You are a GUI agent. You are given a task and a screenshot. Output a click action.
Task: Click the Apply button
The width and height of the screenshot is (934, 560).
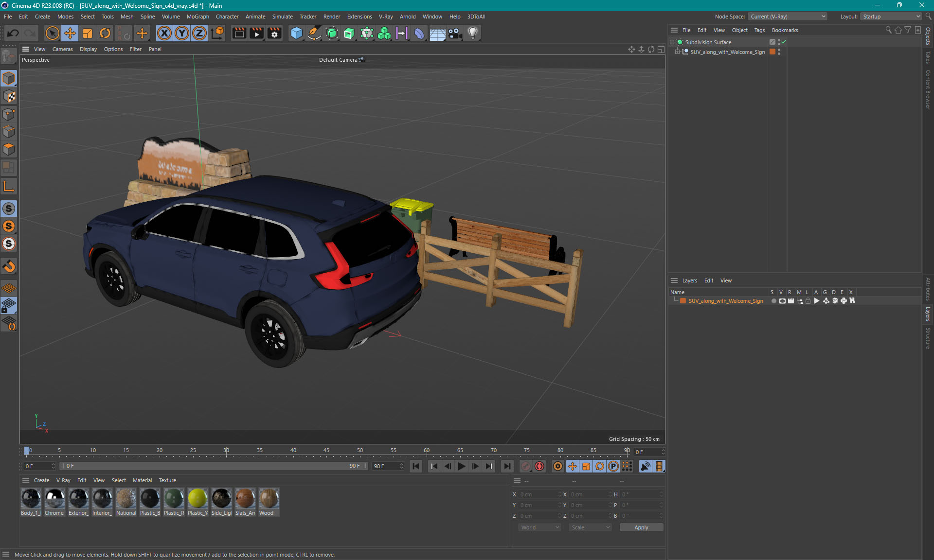(641, 527)
